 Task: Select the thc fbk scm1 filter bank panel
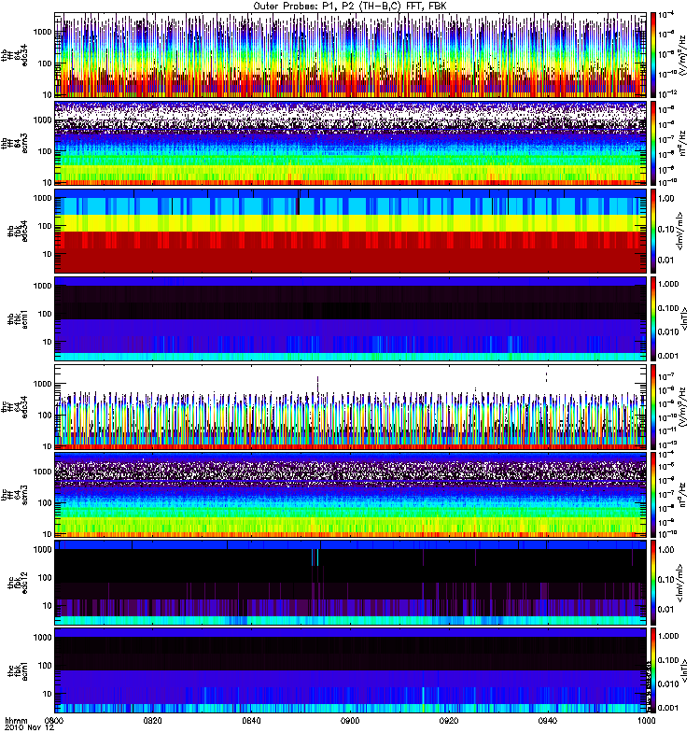[x=350, y=670]
